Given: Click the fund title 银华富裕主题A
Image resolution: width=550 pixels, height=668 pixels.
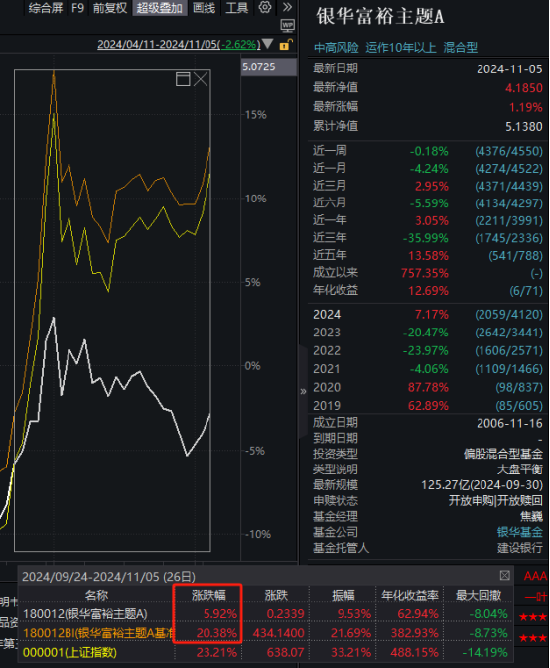Looking at the screenshot, I should coord(380,17).
